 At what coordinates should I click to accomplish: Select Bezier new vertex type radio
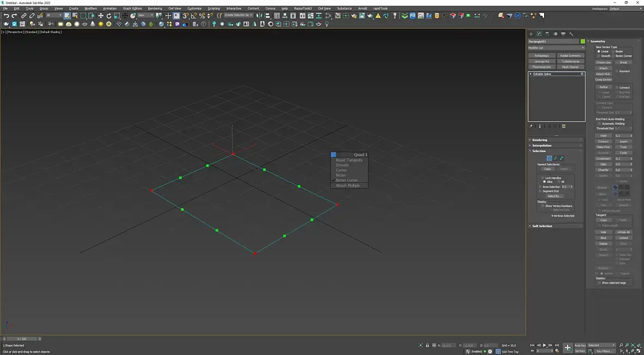(613, 51)
